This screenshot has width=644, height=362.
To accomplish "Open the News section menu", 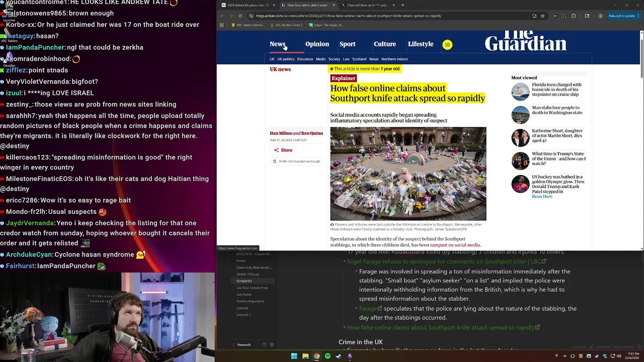I will pyautogui.click(x=277, y=44).
